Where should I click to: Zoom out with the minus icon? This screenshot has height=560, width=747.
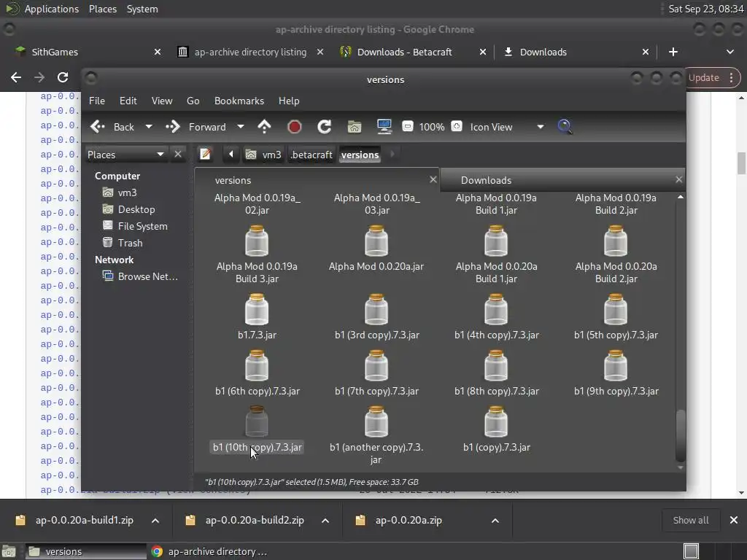407,126
